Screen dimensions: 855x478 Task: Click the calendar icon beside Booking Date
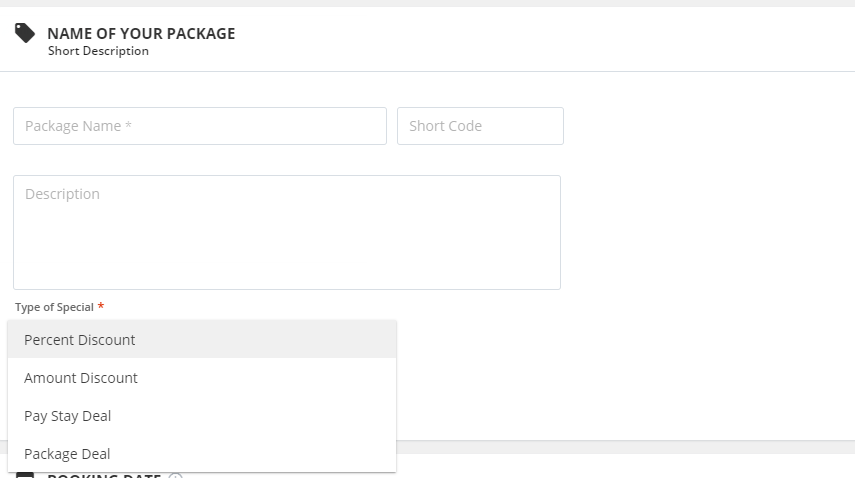coord(25,475)
